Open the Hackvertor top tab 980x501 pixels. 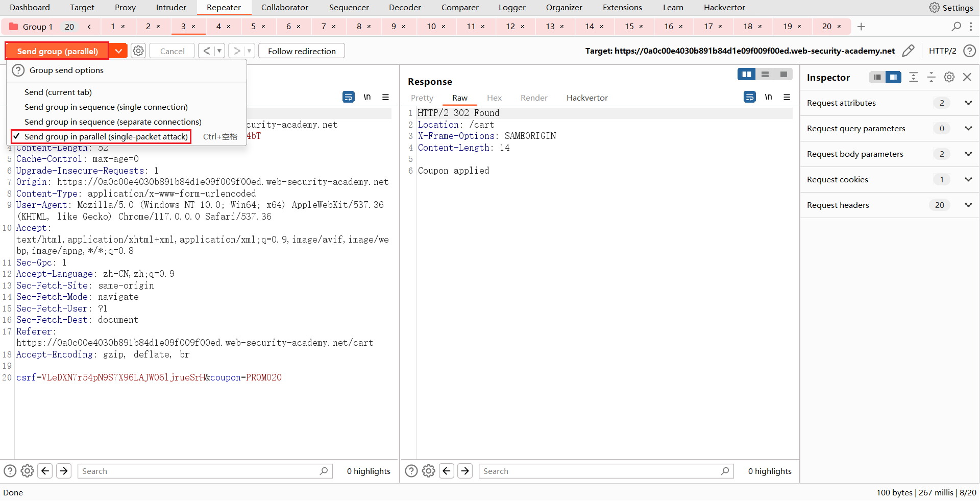(x=724, y=8)
